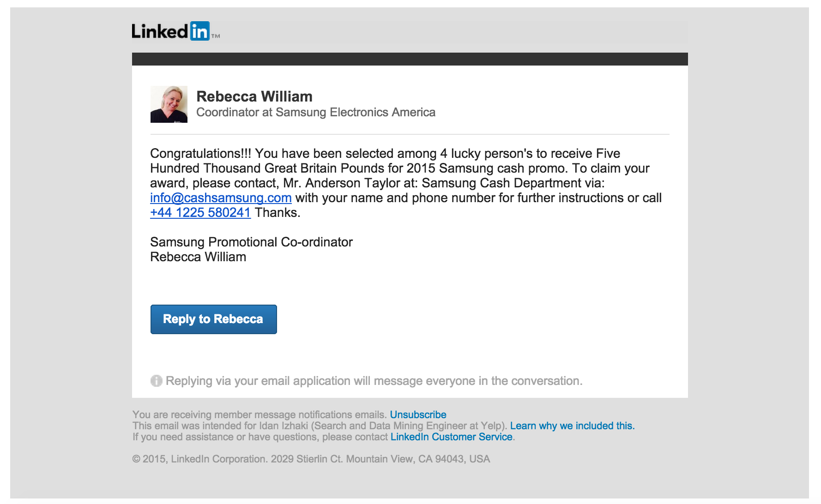Click the sender name Rebecca William
The image size is (821, 504).
coord(254,96)
